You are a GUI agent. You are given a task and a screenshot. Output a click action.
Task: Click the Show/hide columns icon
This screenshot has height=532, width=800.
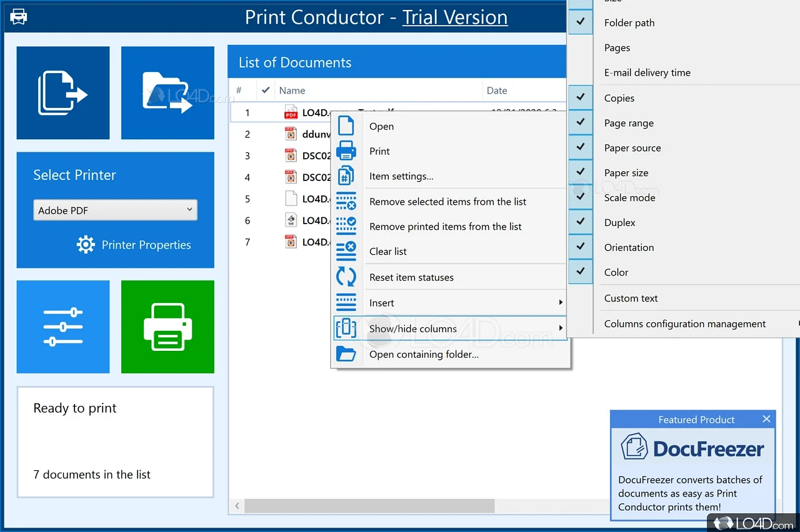pos(346,328)
